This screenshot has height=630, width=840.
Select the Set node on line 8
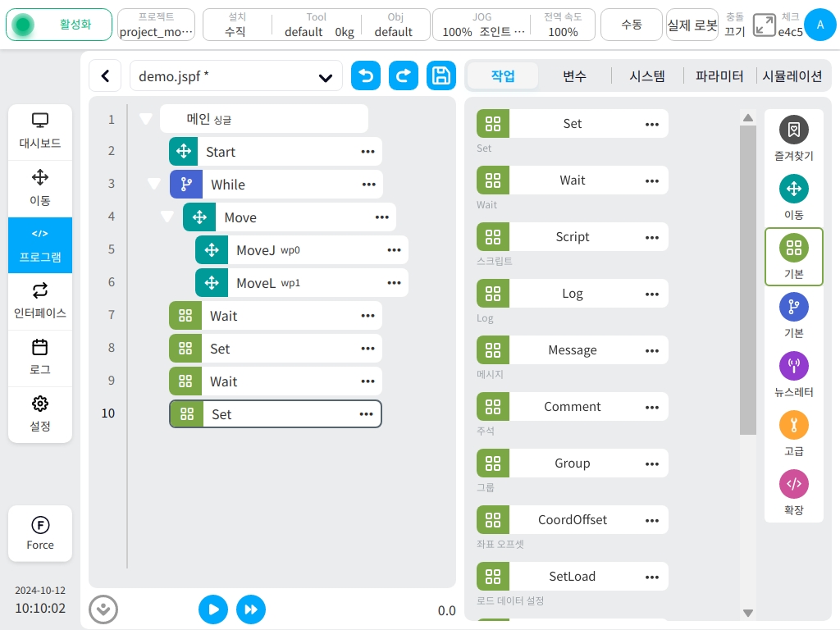point(276,348)
